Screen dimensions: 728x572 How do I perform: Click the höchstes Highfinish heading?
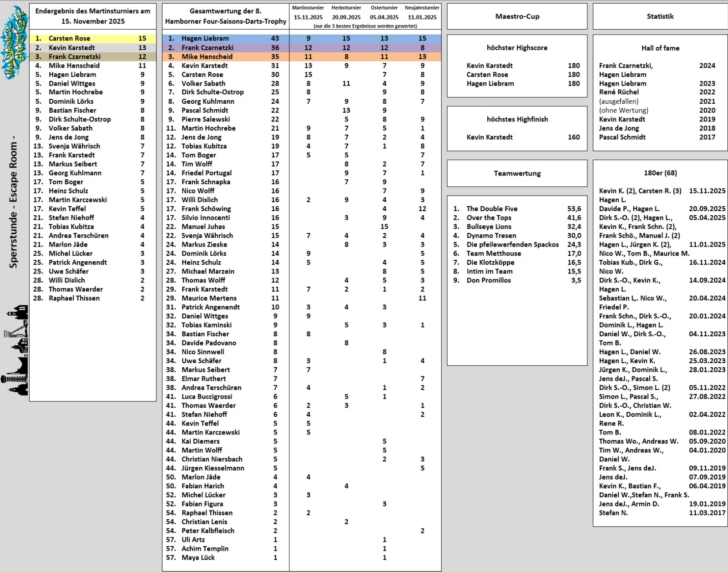click(x=517, y=119)
